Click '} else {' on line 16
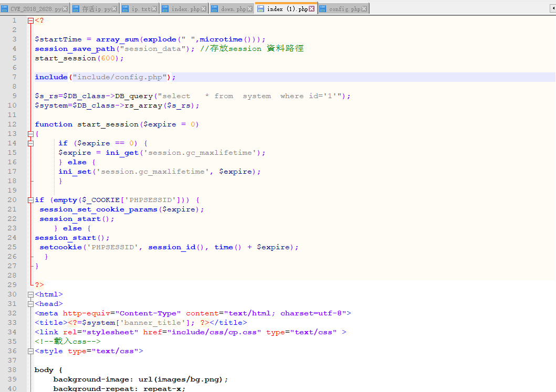The height and width of the screenshot is (392, 556). 77,162
